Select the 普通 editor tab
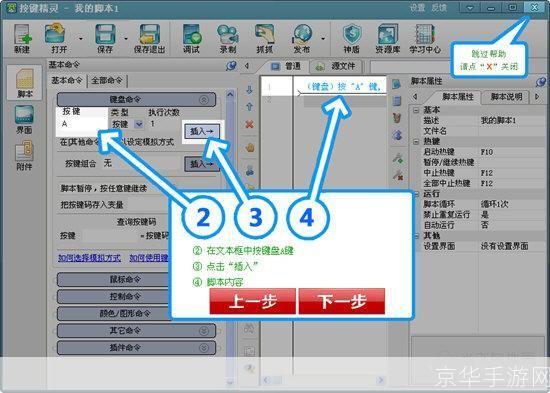The width and height of the screenshot is (550, 393). point(285,66)
